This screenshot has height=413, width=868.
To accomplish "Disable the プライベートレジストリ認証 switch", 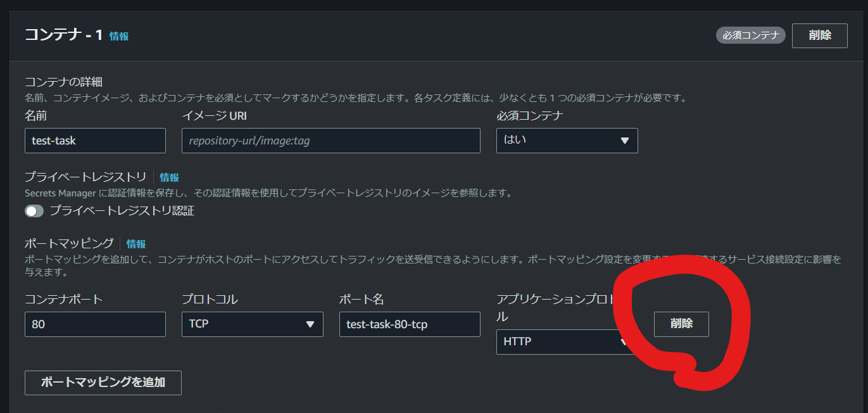I will 34,211.
